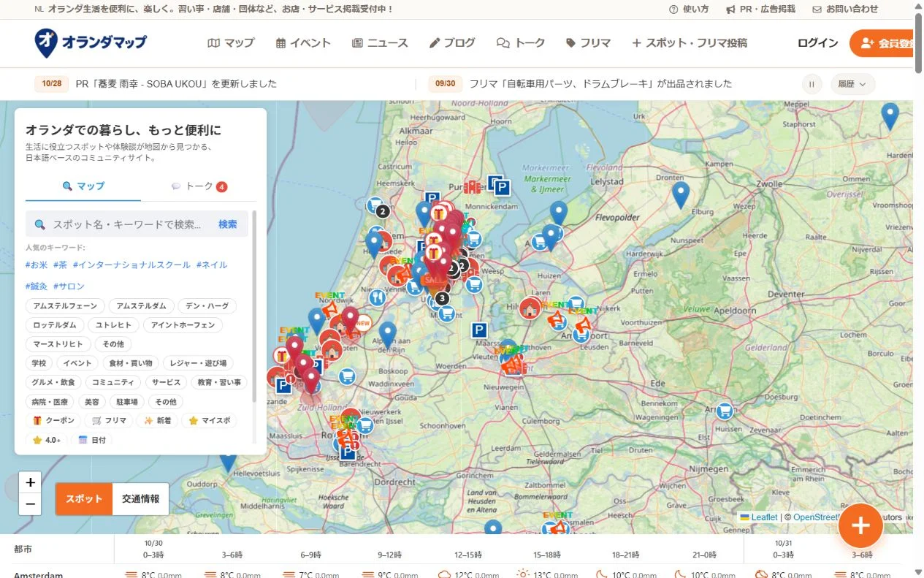Viewport: 924px width, 578px height.
Task: Click the blue pin near Alphen aan den Rijn
Action: coord(388,334)
